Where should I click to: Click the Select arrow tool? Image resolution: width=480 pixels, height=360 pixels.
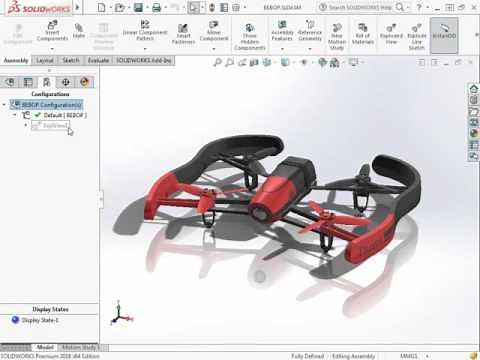click(x=193, y=7)
